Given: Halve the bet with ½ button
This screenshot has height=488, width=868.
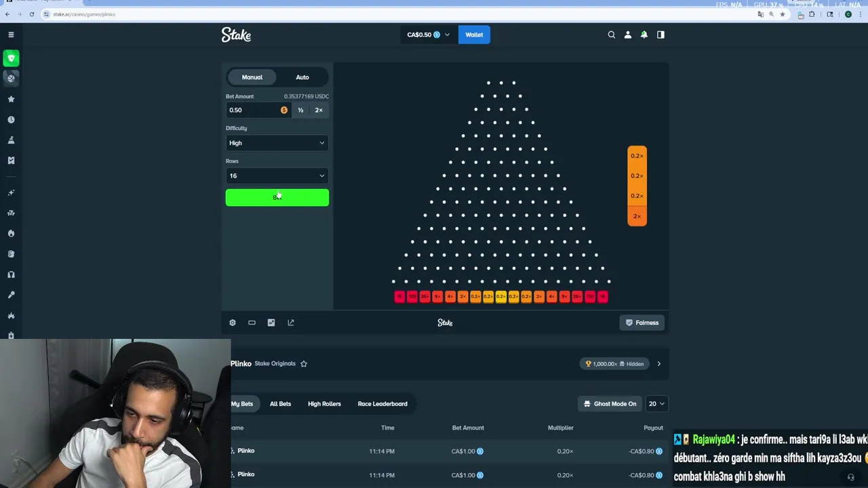Looking at the screenshot, I should coord(300,110).
